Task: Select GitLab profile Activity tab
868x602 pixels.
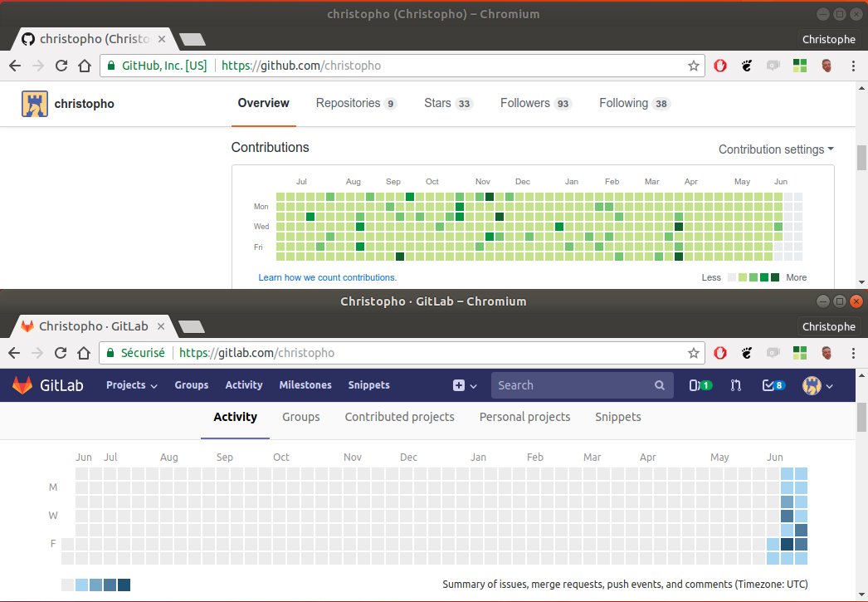Action: [x=236, y=417]
